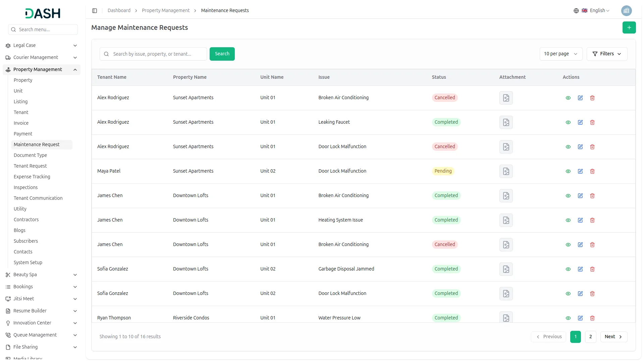The width and height of the screenshot is (644, 362).
Task: Edit Maya Patel's Door Lock Malfunction request
Action: click(580, 171)
